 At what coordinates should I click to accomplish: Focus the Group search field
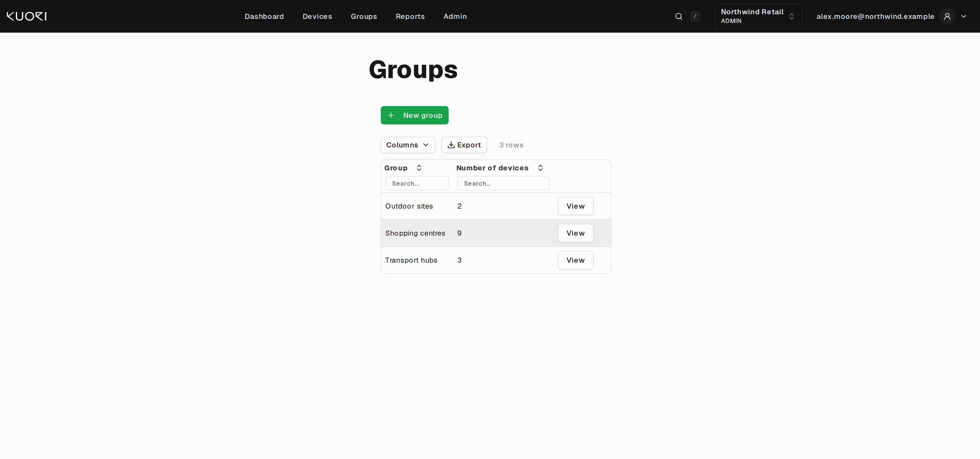pyautogui.click(x=417, y=183)
